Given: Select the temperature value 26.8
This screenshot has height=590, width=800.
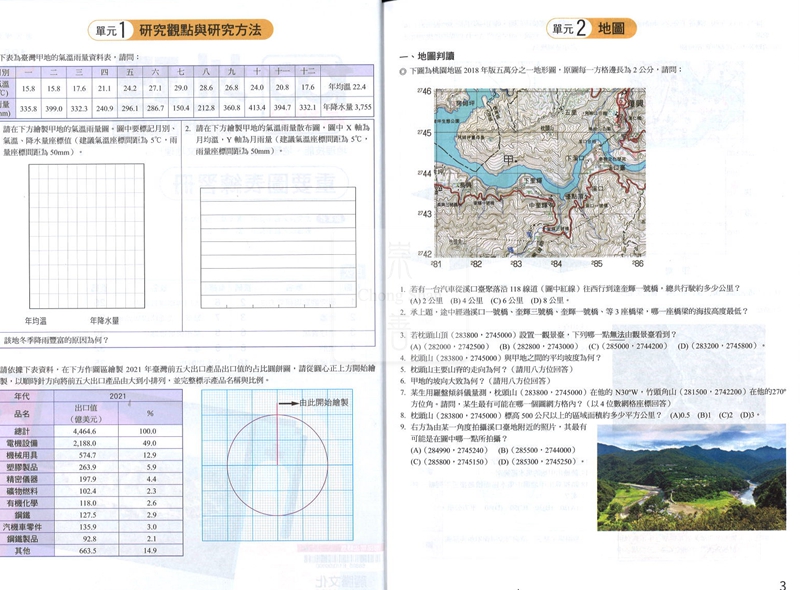Looking at the screenshot, I should (232, 88).
